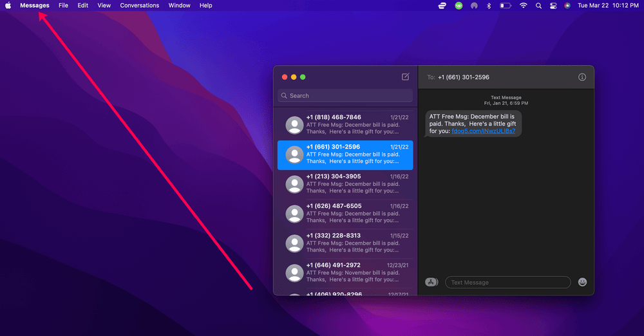
Task: Click the battery status icon
Action: (506, 5)
